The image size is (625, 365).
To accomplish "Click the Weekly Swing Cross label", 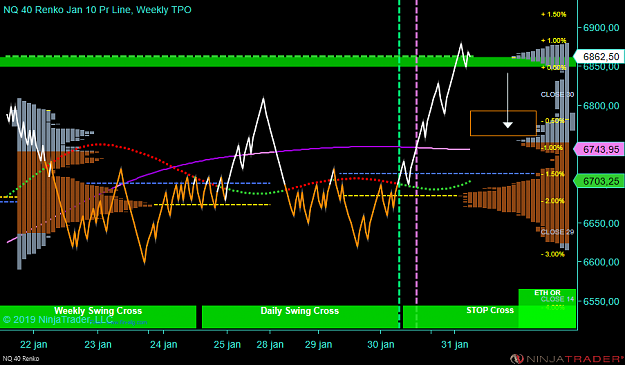I will [x=98, y=311].
